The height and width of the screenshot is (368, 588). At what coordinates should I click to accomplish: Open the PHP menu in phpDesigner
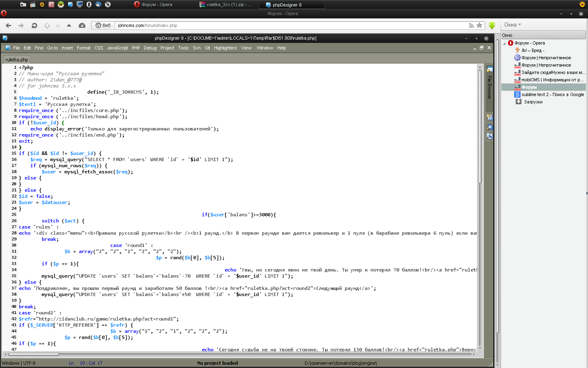[x=136, y=48]
